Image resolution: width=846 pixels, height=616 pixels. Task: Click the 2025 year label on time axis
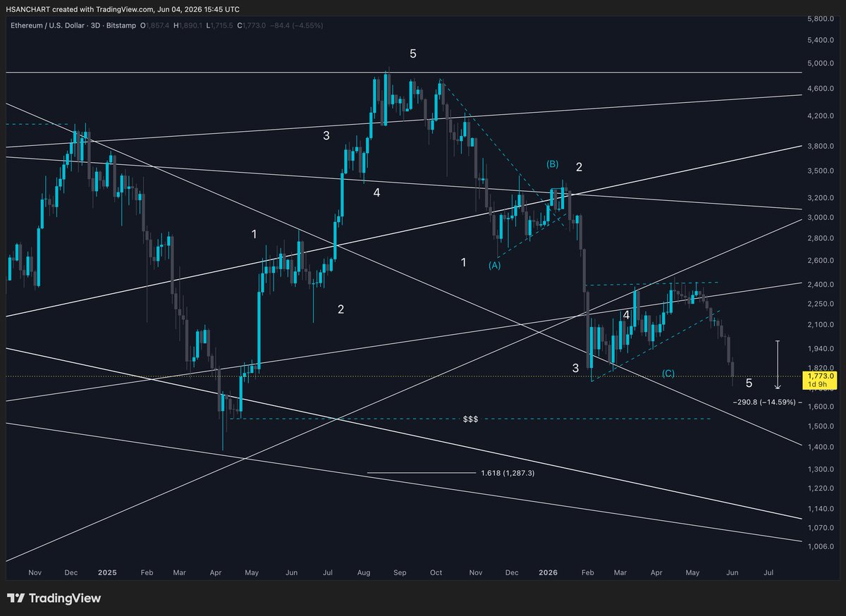tap(108, 573)
